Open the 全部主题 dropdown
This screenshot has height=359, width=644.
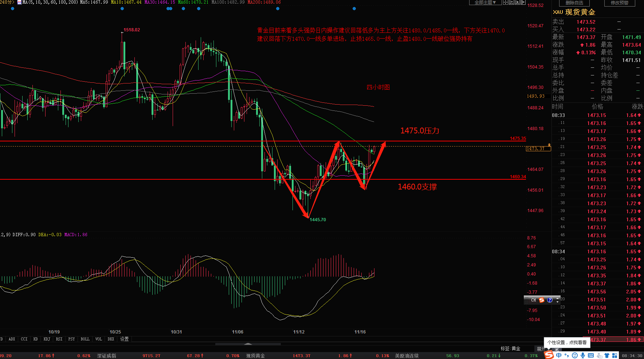click(485, 3)
